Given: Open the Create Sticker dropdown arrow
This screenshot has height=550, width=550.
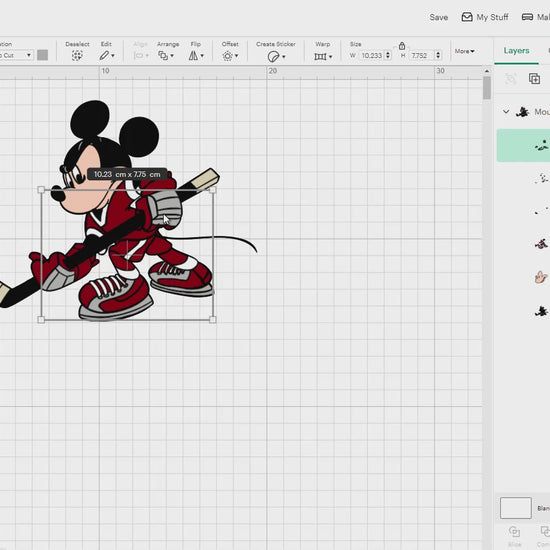Looking at the screenshot, I should click(283, 56).
